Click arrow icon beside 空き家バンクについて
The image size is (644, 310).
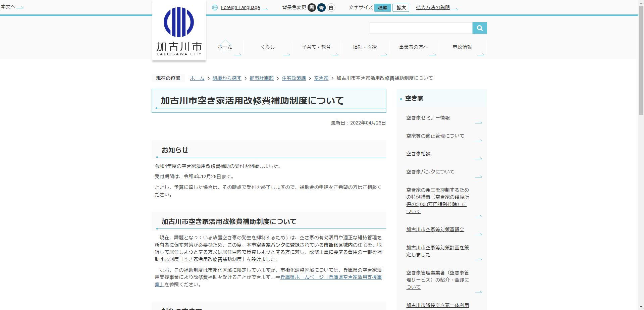point(479,176)
